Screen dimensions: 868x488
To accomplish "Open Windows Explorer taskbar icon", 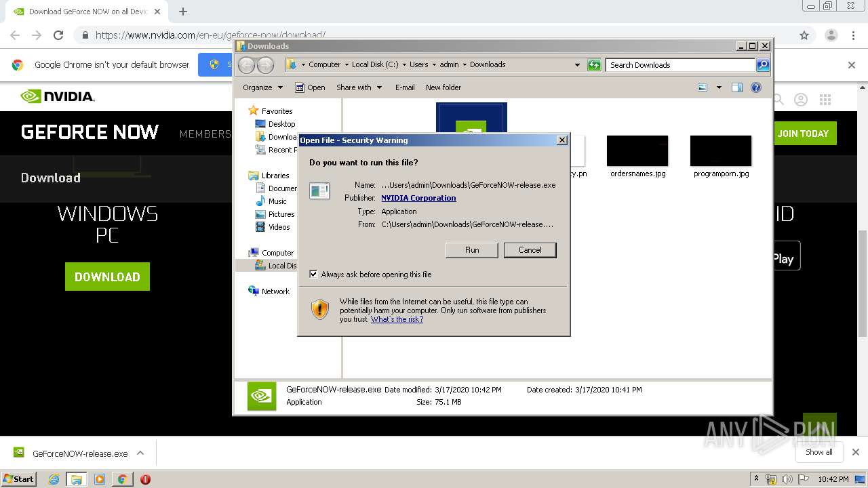I will click(x=77, y=479).
